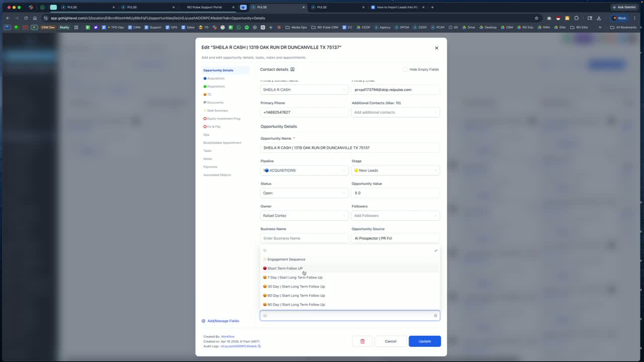Select 30 Day Start Long Term Follow Up
The width and height of the screenshot is (644, 362).
pos(350,287)
